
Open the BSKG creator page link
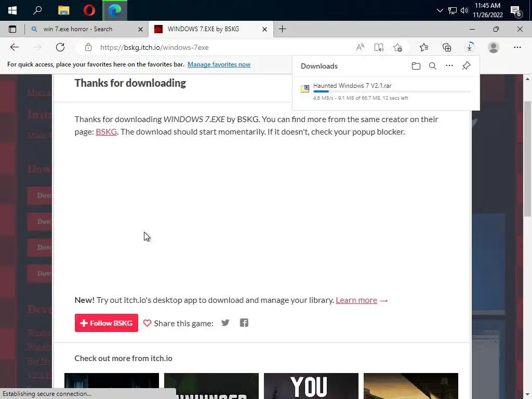pos(106,131)
